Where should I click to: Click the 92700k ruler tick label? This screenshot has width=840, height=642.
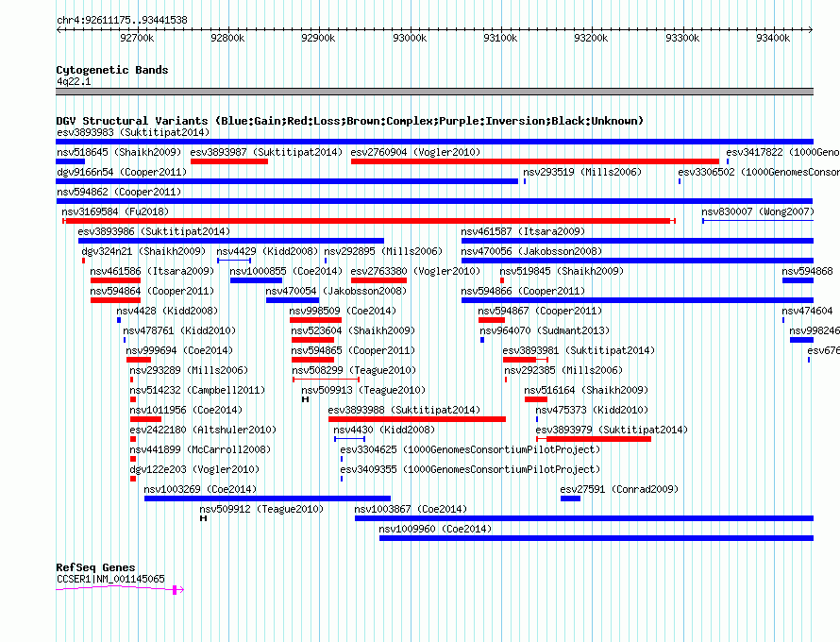[x=137, y=38]
